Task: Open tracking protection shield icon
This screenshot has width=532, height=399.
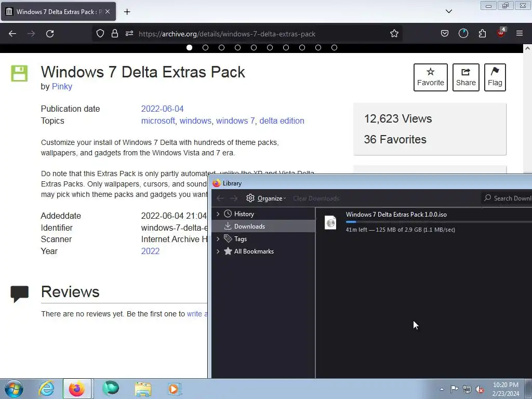Action: [x=100, y=34]
